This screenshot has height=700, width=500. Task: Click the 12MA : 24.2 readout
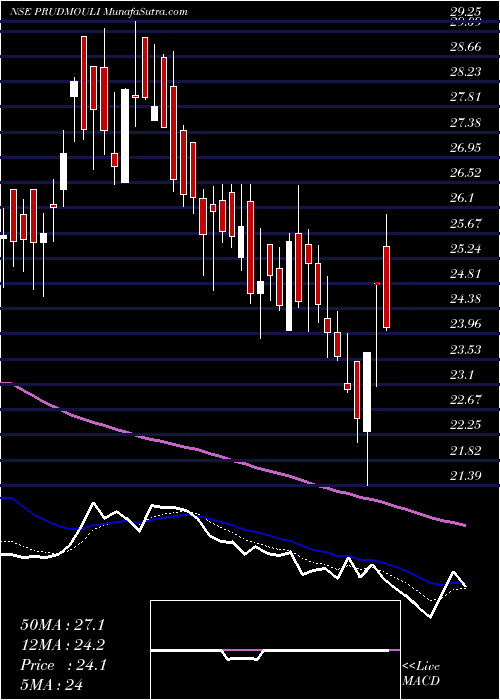[64, 645]
